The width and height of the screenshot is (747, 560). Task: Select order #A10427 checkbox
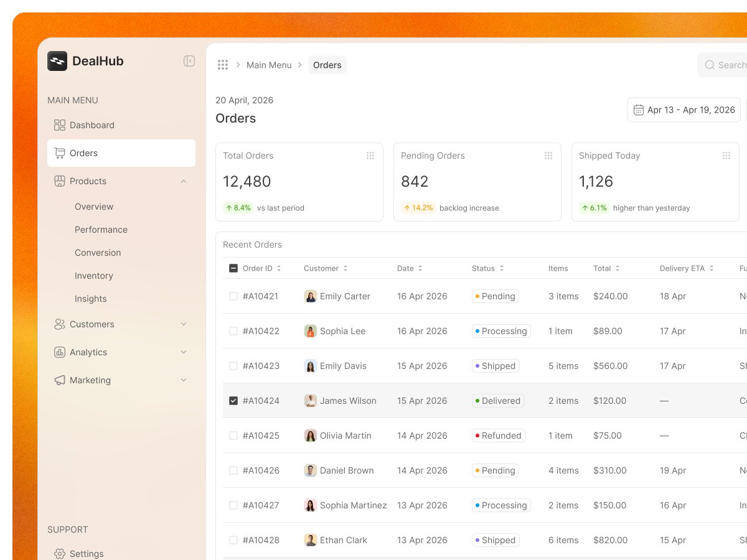point(233,505)
